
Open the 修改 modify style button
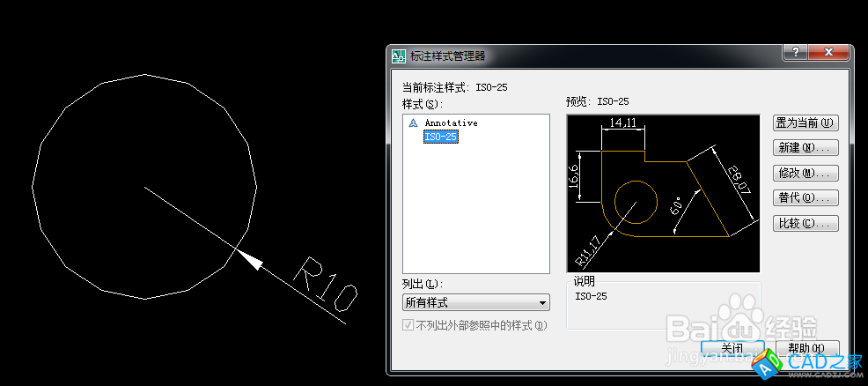click(805, 174)
